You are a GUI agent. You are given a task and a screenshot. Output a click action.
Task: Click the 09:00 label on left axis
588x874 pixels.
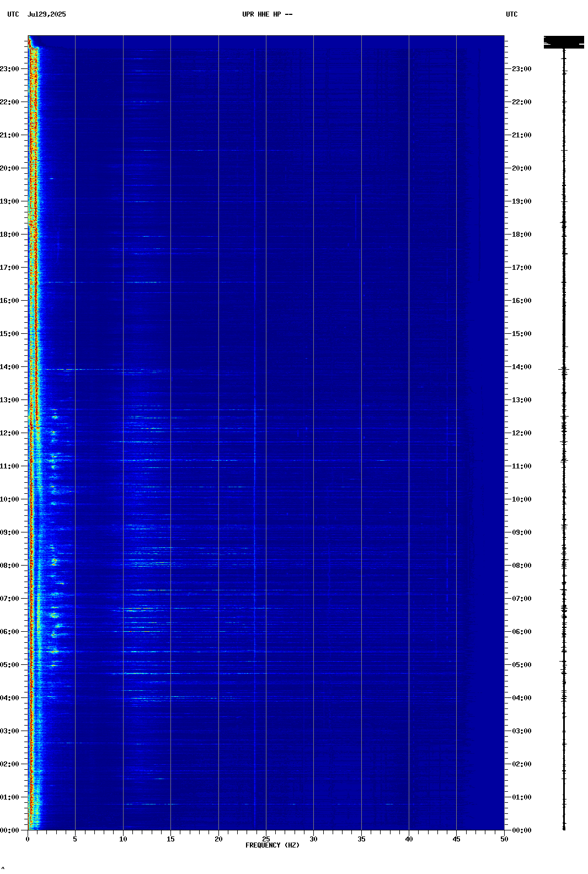[10, 532]
